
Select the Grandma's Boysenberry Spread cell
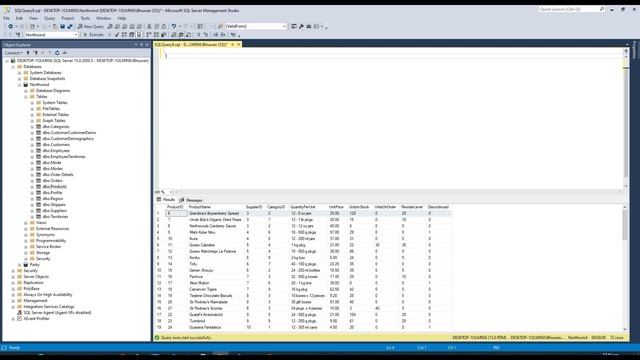coord(215,213)
